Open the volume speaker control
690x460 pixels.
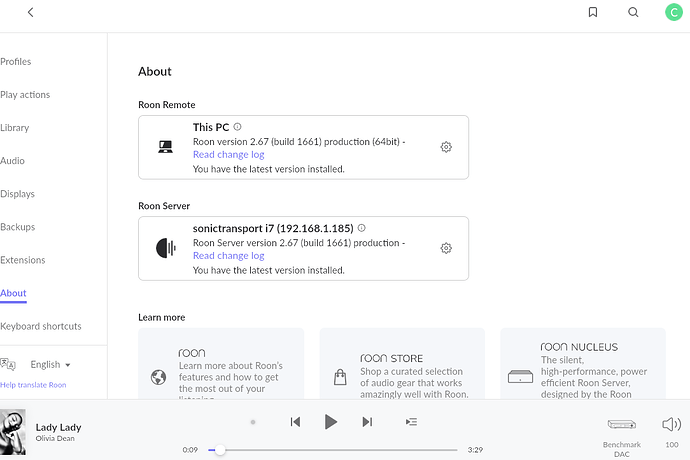coord(671,424)
